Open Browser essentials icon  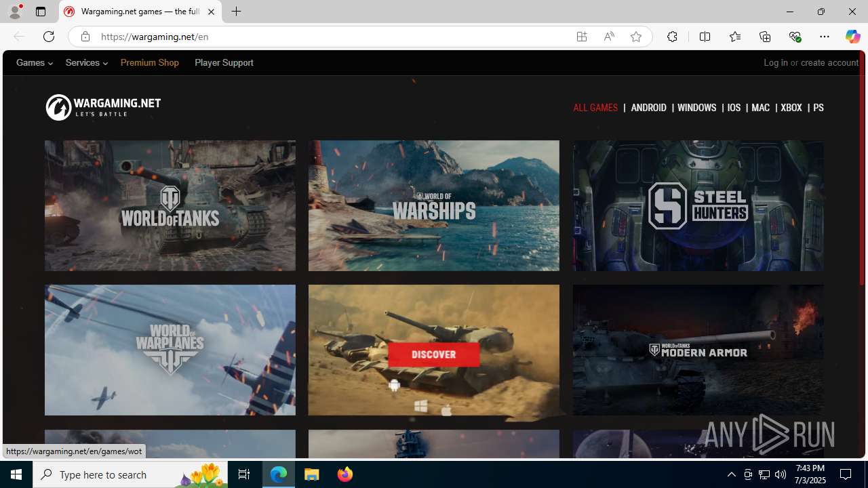(x=795, y=37)
